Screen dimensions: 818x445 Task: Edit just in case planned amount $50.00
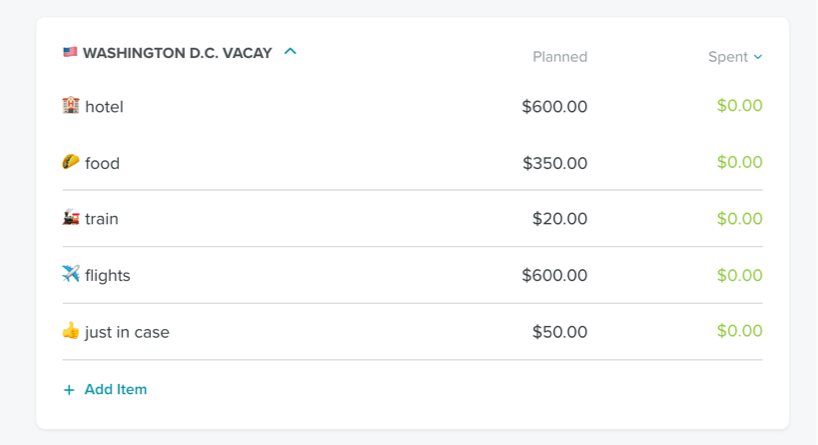560,332
